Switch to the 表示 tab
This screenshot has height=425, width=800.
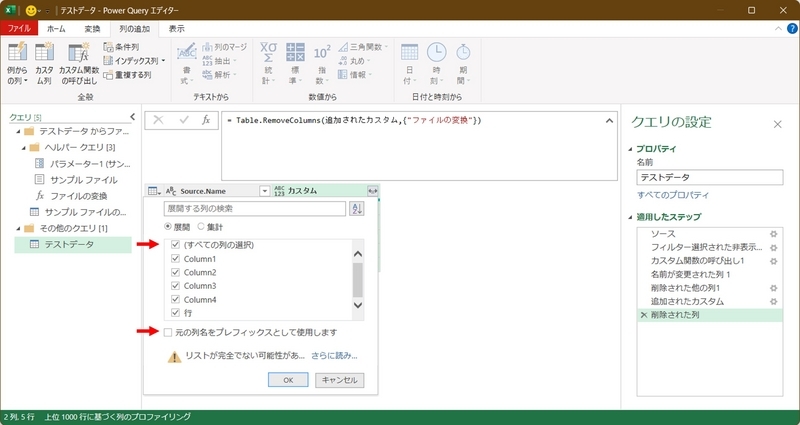click(177, 29)
